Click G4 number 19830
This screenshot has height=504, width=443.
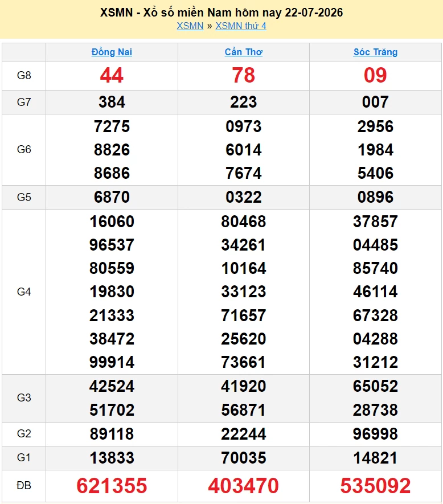(x=112, y=292)
